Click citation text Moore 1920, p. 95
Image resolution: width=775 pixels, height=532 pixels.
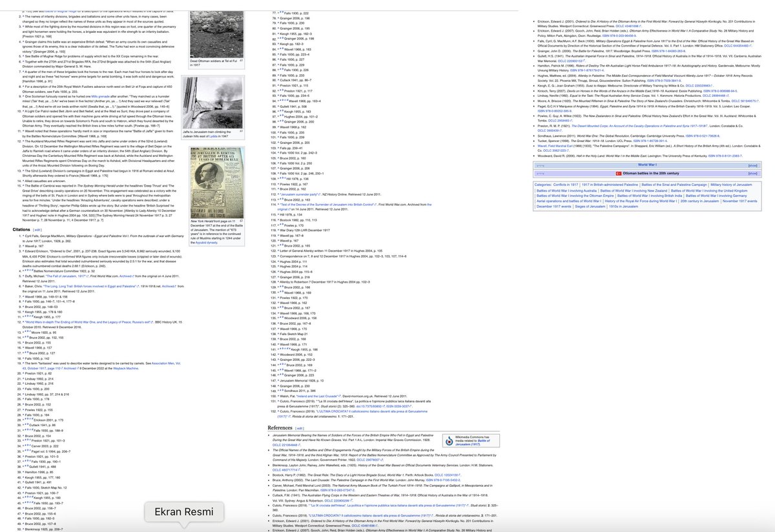tap(44, 332)
